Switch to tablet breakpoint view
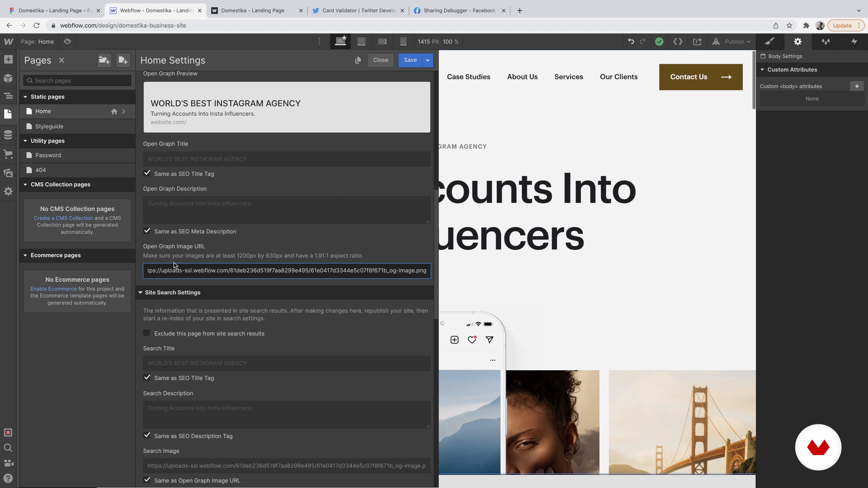The height and width of the screenshot is (488, 868). pyautogui.click(x=361, y=41)
